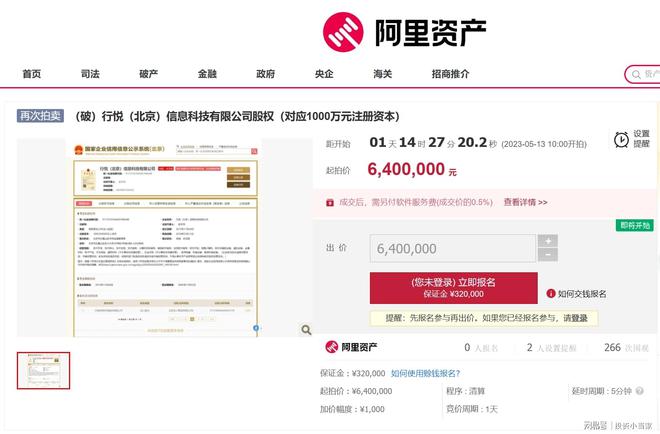The width and height of the screenshot is (660, 434).
Task: Open the 招商推介 navigation tab
Action: click(450, 74)
